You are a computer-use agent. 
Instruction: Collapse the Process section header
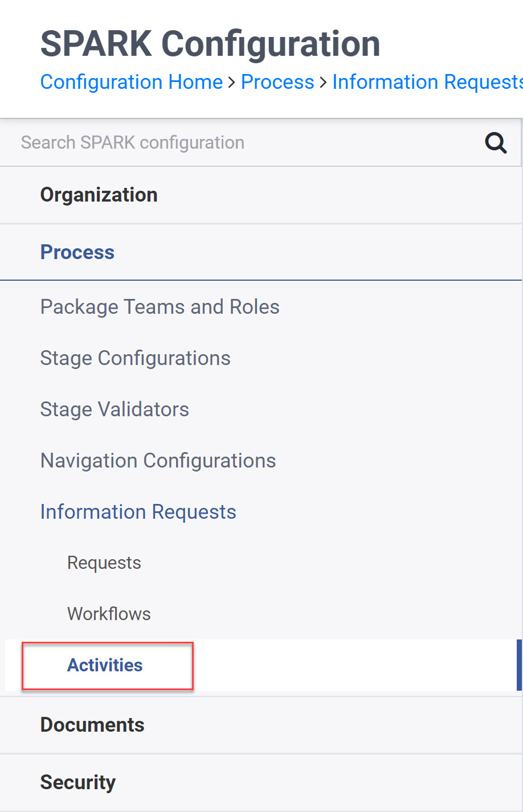click(x=261, y=252)
